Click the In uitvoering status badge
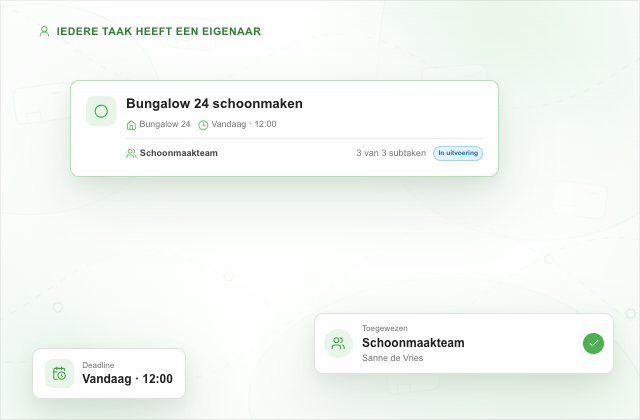The height and width of the screenshot is (420, 640). [x=458, y=153]
